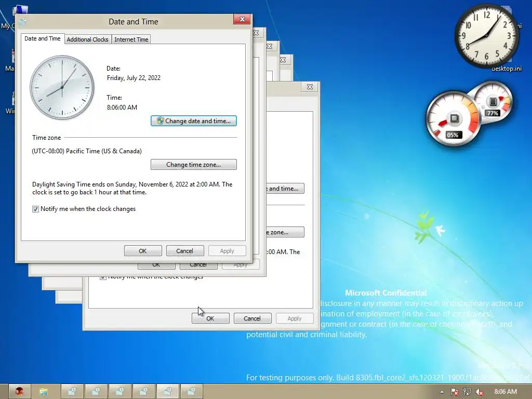Image resolution: width=532 pixels, height=399 pixels.
Task: Click the date text Friday, July 22, 2022
Action: [x=134, y=78]
